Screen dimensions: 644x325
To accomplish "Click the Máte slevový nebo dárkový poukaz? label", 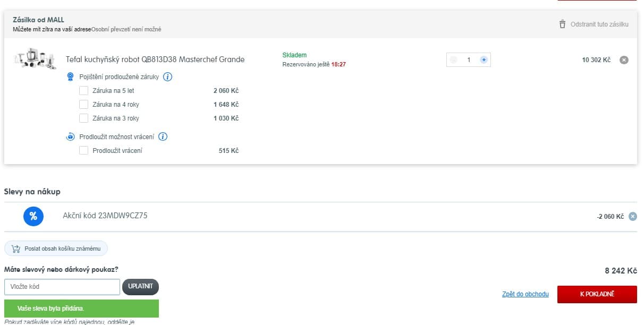I will coord(61,269).
